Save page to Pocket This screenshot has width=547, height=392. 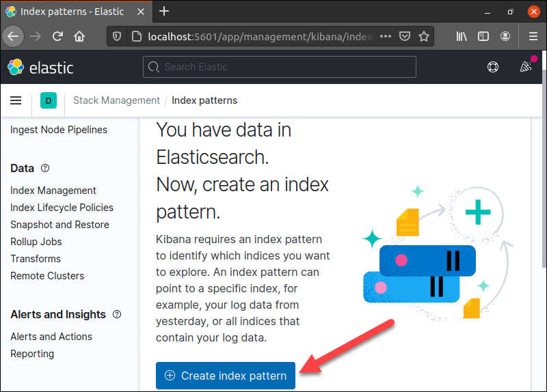click(x=405, y=36)
